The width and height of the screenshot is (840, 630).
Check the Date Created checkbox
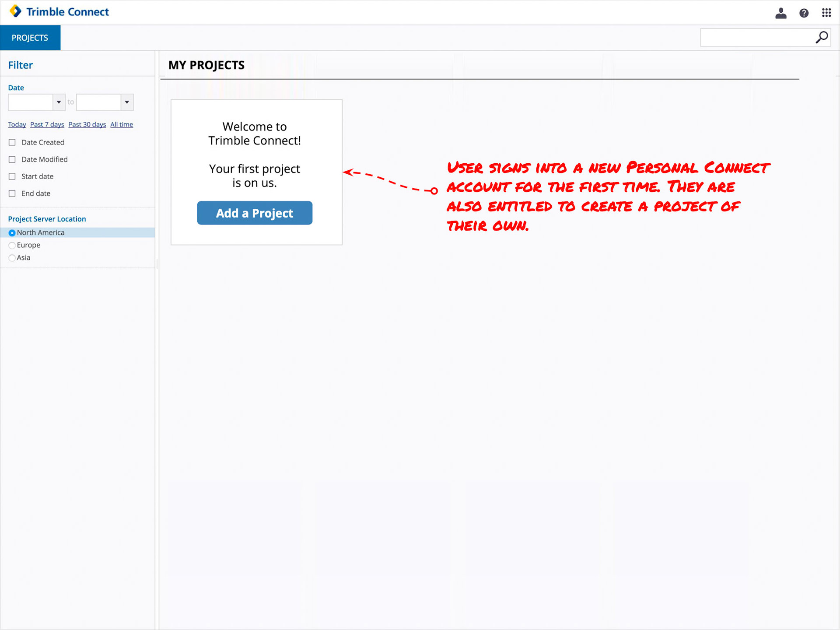click(x=12, y=142)
